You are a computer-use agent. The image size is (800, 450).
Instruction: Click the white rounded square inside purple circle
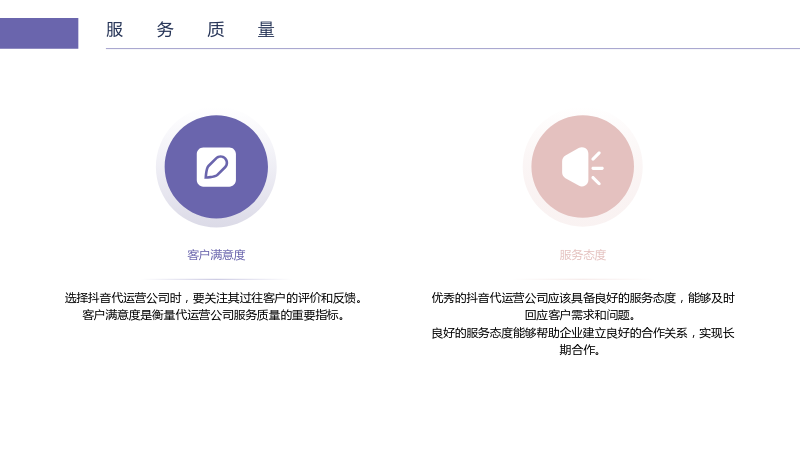coord(216,167)
